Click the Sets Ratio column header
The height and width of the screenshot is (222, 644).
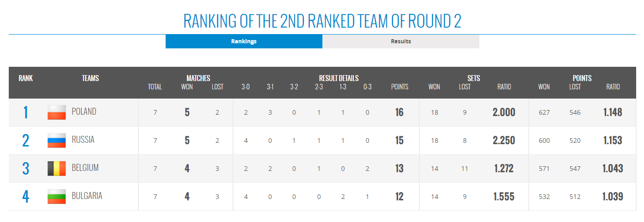(x=504, y=87)
